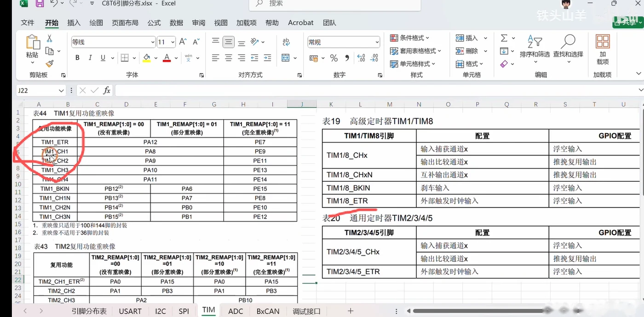Save workbook from quick access toolbar
Viewport: 644px width, 317px height.
[x=40, y=4]
